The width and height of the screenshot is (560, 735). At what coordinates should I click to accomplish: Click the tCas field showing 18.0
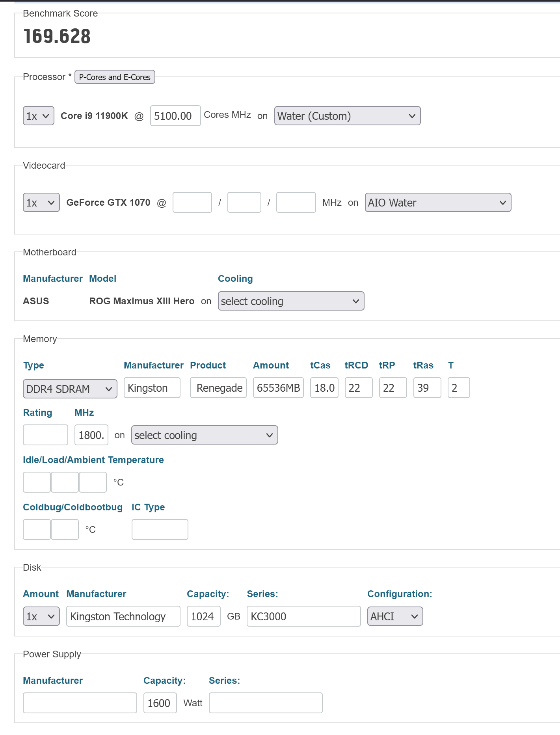click(324, 388)
